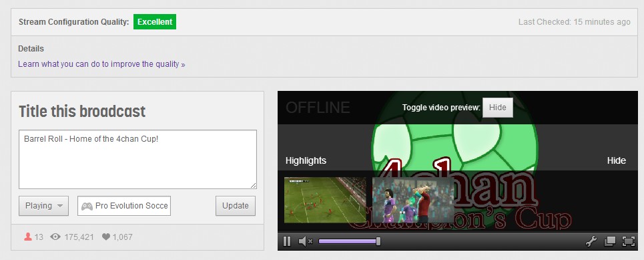Viewport: 644px width, 260px height.
Task: Hide the Highlights section
Action: point(616,160)
